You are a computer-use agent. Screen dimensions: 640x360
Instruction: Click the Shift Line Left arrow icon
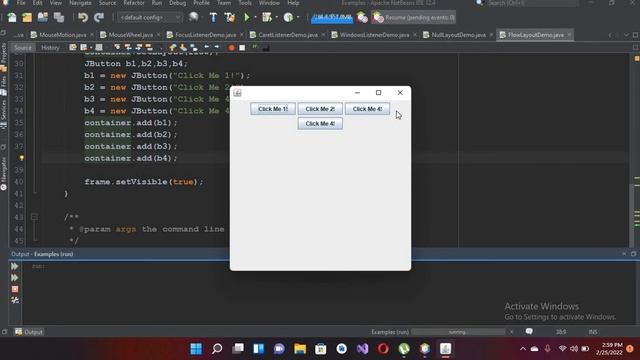pyautogui.click(x=207, y=47)
